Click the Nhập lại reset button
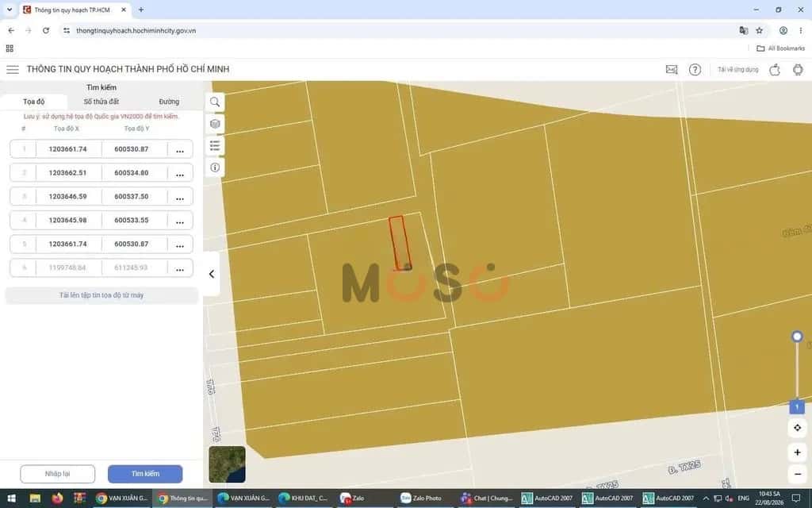This screenshot has height=508, width=812. 57,474
